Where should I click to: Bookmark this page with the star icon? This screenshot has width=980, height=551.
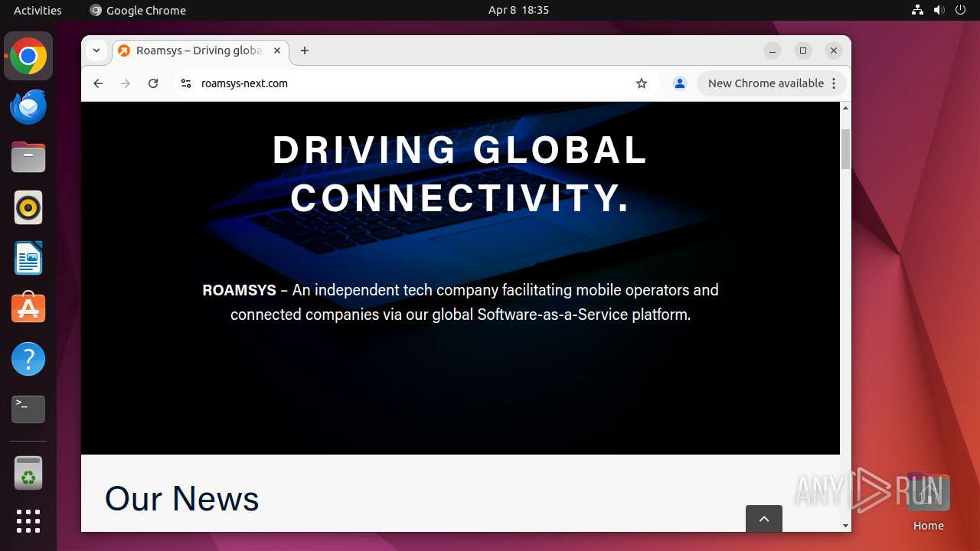coord(642,83)
